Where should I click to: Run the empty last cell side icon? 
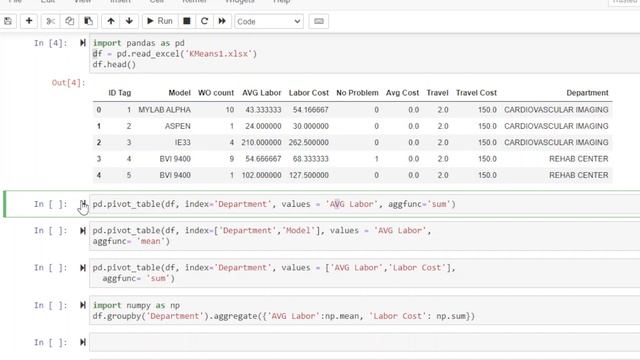(x=83, y=342)
